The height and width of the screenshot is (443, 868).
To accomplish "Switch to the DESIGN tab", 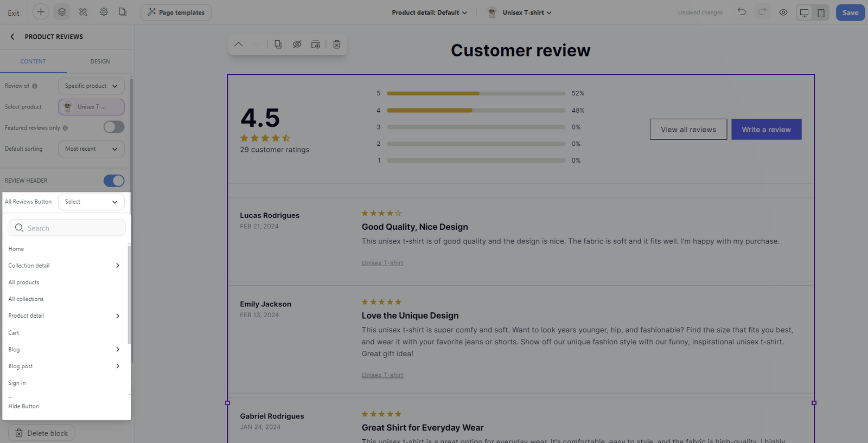I will point(100,61).
